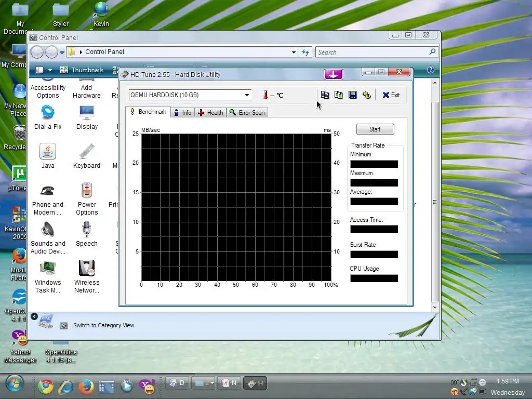
Task: Click the red thermometer temperature icon
Action: (265, 95)
